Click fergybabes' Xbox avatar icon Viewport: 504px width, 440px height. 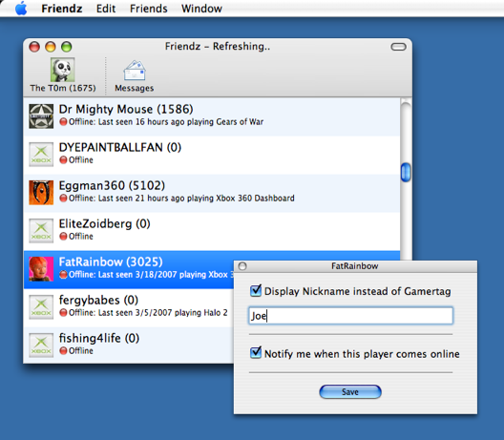coord(41,307)
